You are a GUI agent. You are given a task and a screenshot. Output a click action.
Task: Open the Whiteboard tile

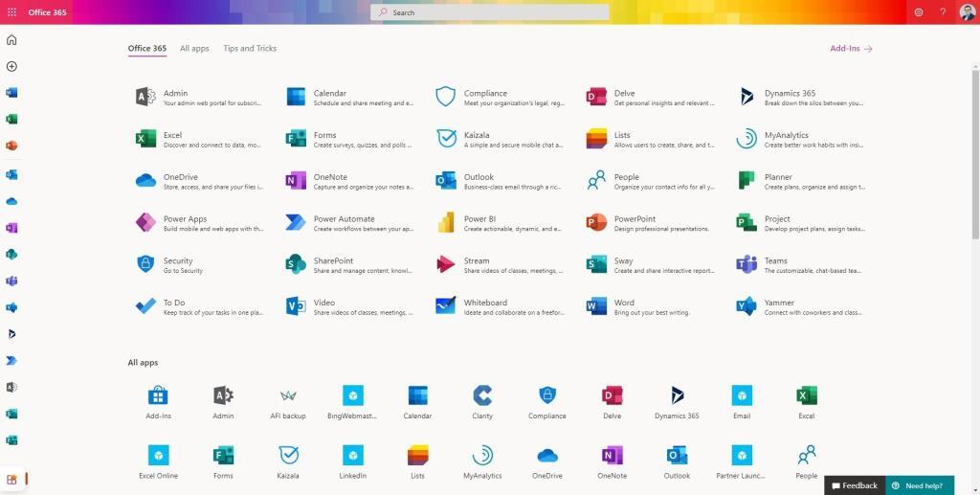(499, 306)
